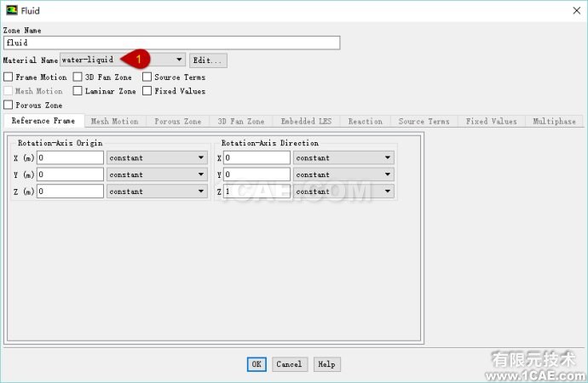Click the Rotation-Axis Direction Y field
588x383 pixels.
click(257, 174)
